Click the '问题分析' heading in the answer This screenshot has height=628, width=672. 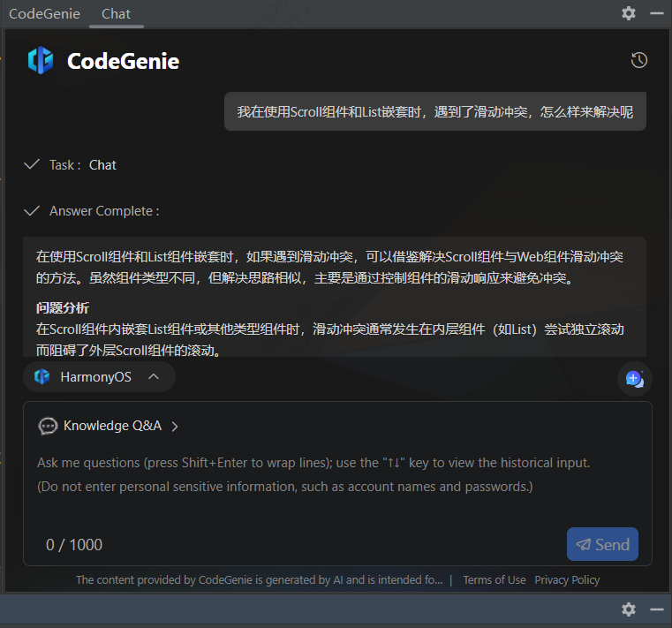63,307
